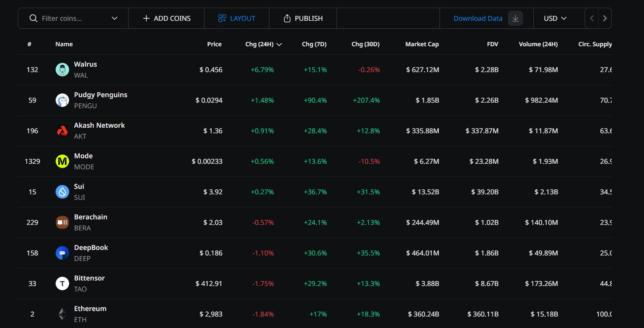Open the Berachain coin name link

pos(91,217)
